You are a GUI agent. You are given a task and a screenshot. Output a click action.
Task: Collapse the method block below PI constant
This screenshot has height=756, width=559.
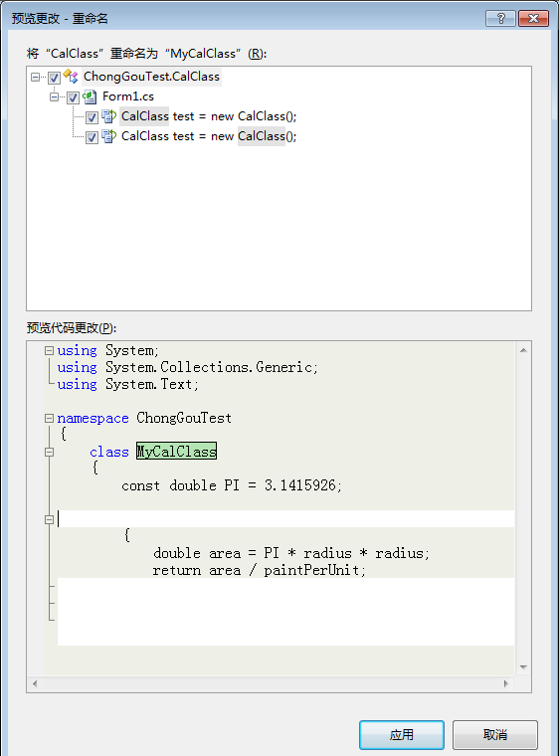point(49,519)
